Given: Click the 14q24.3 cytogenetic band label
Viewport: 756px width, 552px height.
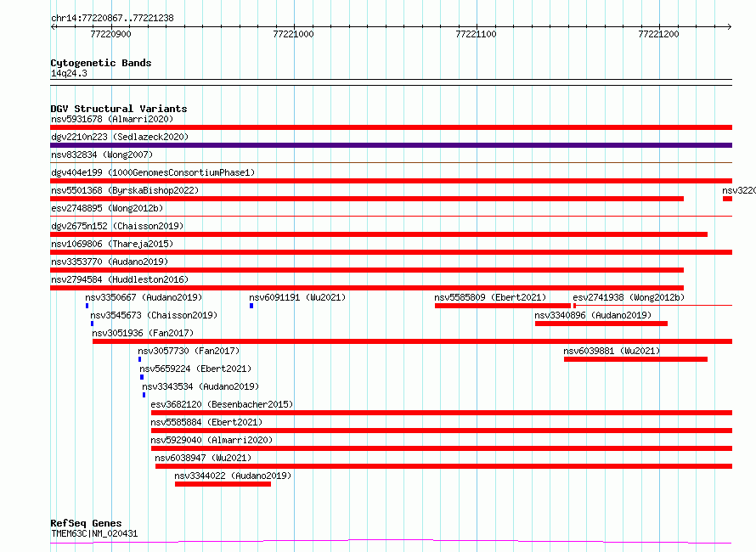Looking at the screenshot, I should [x=69, y=73].
